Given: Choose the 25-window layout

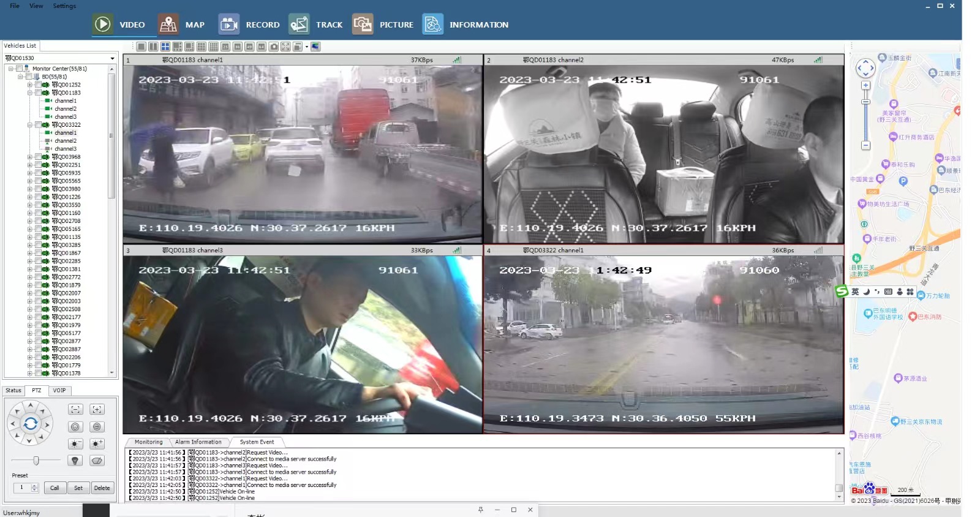Looking at the screenshot, I should (x=225, y=47).
